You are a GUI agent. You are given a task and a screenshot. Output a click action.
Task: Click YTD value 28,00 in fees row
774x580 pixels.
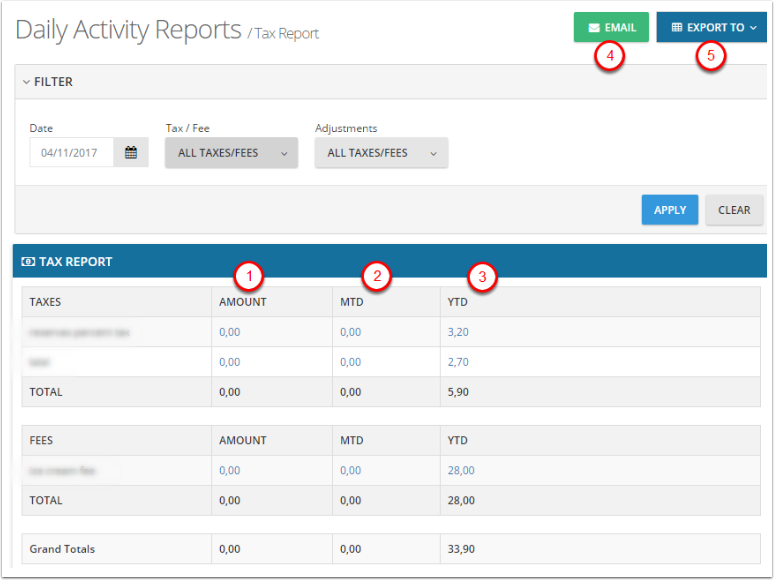pyautogui.click(x=461, y=470)
